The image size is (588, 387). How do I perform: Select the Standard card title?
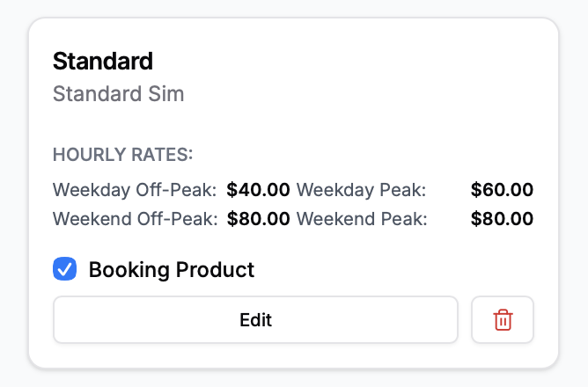click(x=103, y=61)
